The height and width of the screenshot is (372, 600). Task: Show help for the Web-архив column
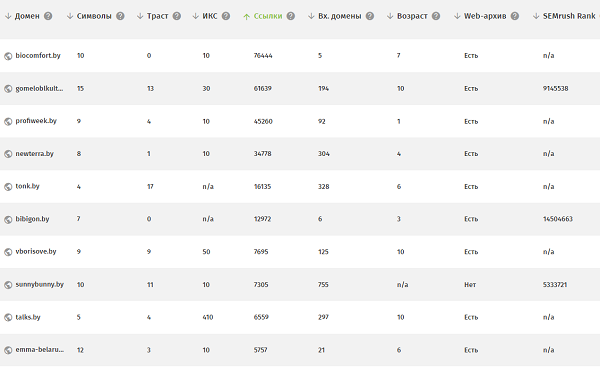[x=515, y=16]
